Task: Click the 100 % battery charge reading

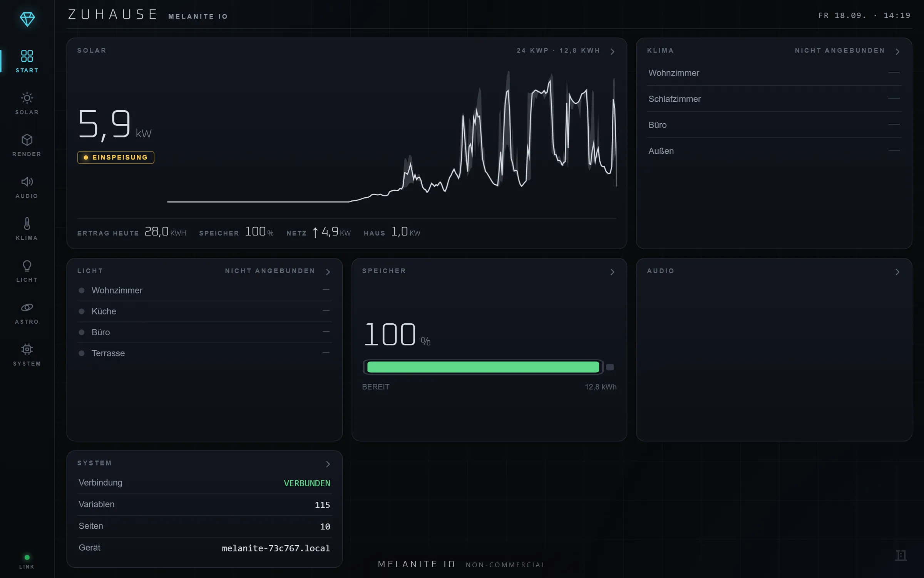Action: (397, 334)
